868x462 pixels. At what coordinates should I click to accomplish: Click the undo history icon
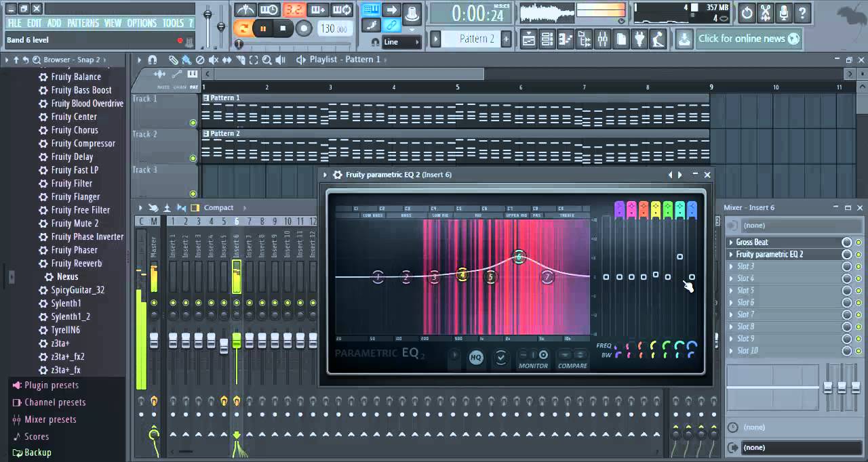point(747,12)
